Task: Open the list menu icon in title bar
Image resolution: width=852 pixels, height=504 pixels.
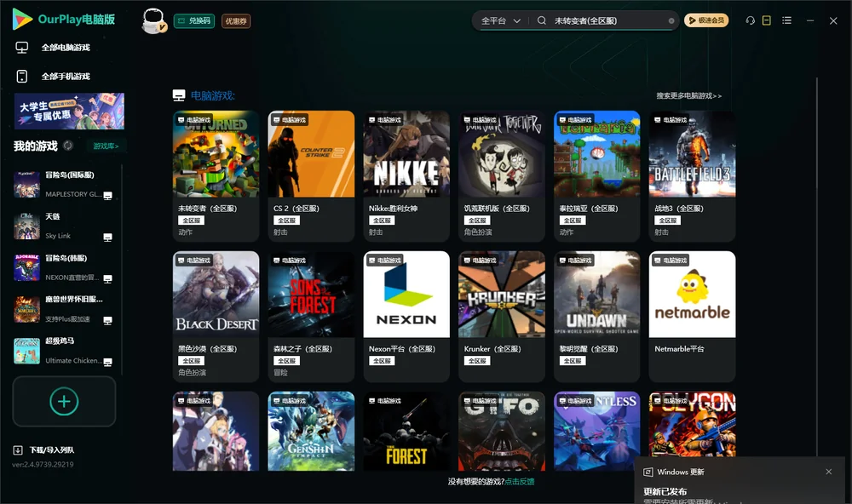Action: tap(786, 20)
